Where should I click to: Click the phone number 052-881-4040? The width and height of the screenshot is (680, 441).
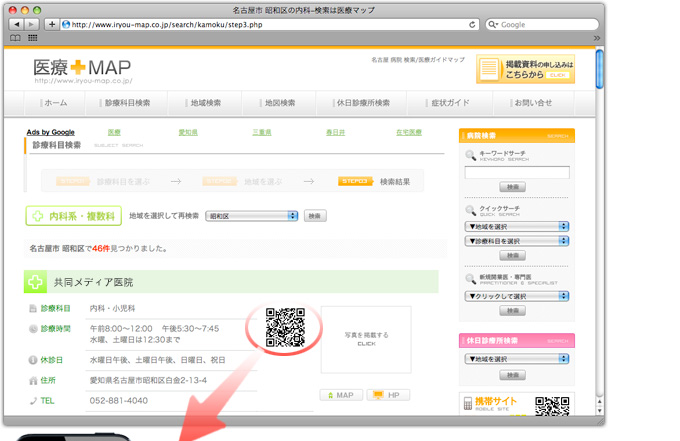119,401
